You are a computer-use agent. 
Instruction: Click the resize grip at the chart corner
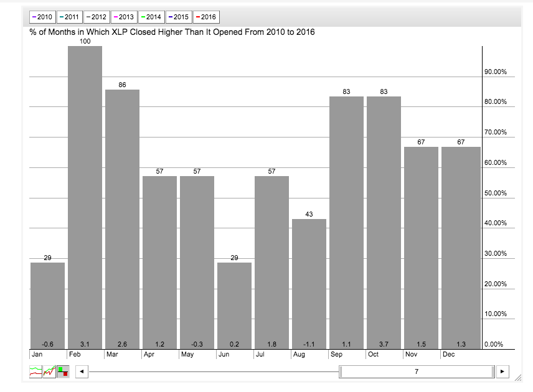point(518,378)
